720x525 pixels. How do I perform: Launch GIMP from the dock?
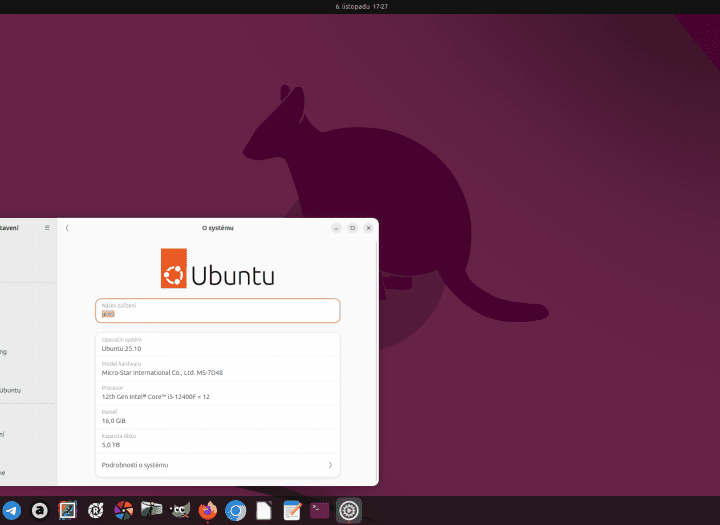pos(180,510)
